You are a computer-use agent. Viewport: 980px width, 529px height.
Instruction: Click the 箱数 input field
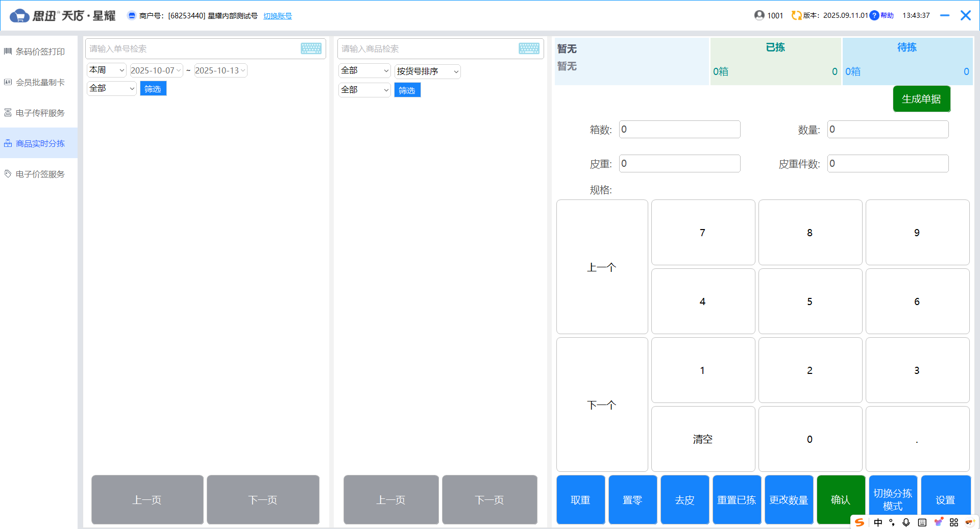point(679,130)
